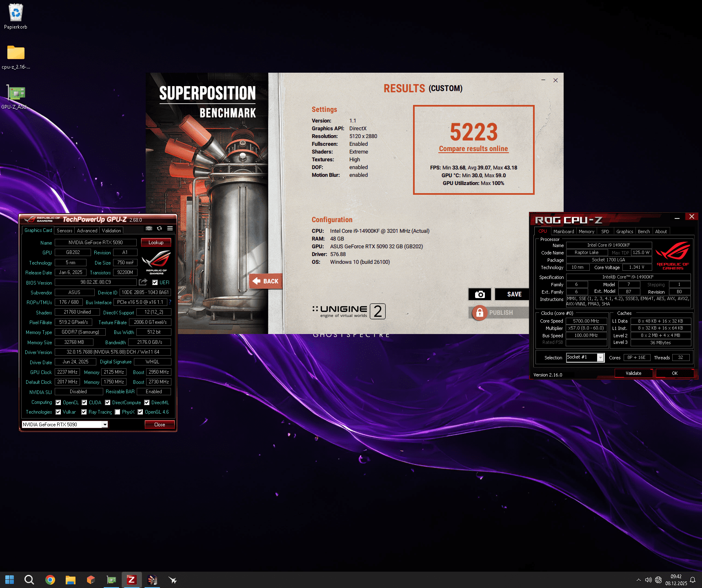Expand the Socket #1 selection dropdown
The height and width of the screenshot is (588, 702).
(x=600, y=357)
